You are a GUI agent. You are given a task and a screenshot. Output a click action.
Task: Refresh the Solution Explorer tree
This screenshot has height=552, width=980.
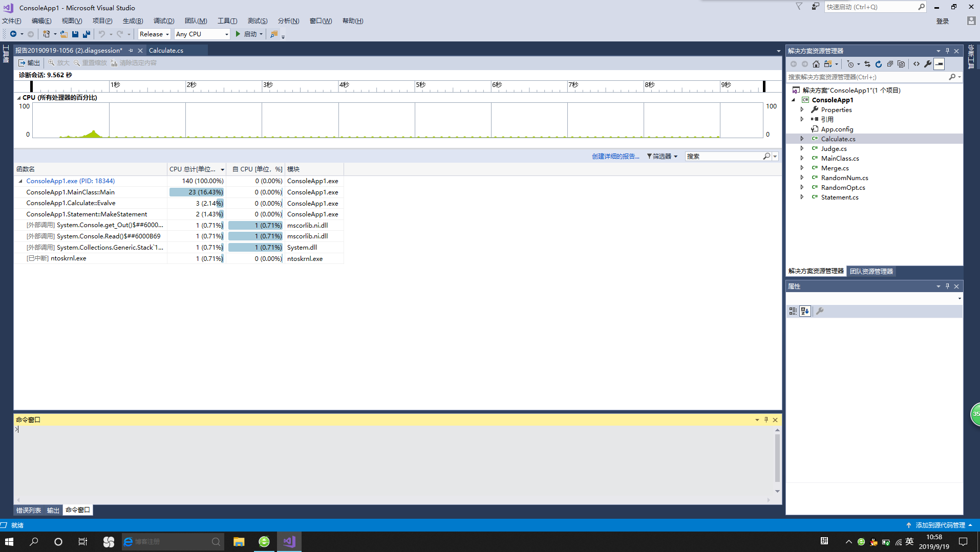[x=879, y=64]
